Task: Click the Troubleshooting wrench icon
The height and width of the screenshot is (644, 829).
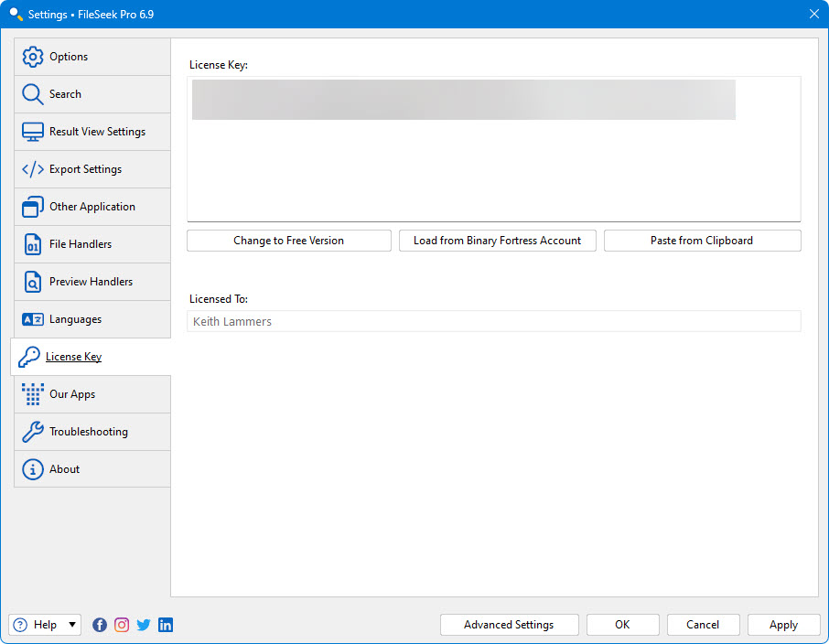Action: [x=32, y=432]
